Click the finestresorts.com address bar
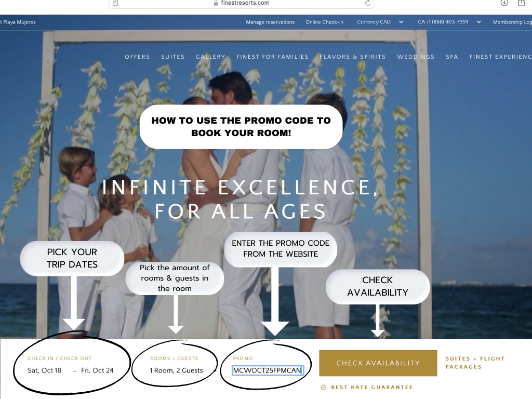This screenshot has width=532, height=399. coord(241,3)
